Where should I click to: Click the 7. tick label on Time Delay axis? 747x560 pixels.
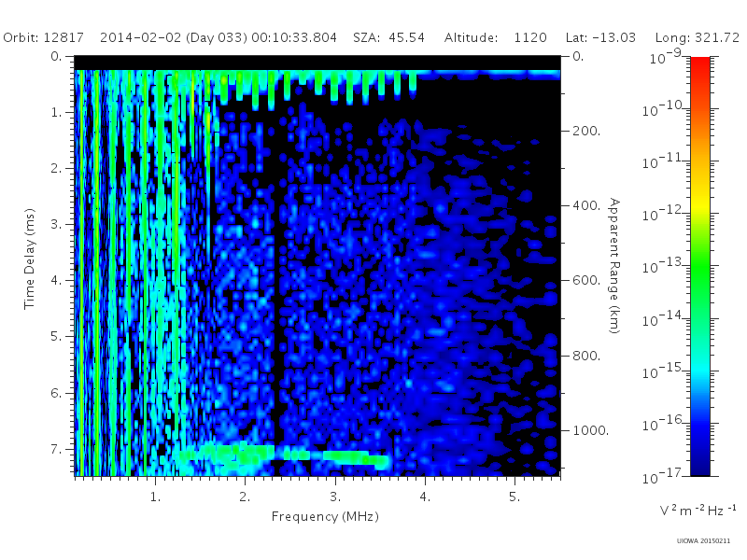pyautogui.click(x=56, y=449)
